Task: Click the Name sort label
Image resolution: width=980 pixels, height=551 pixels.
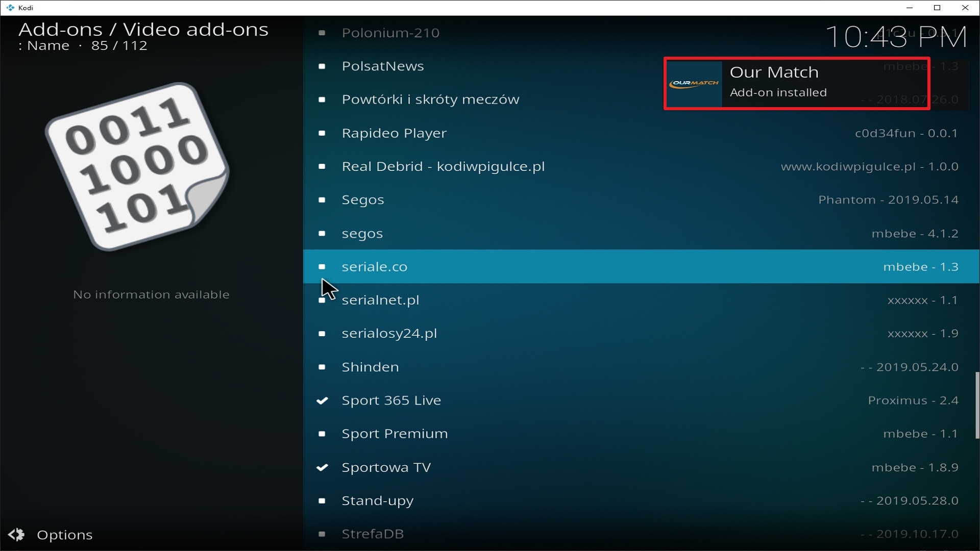Action: (x=48, y=46)
